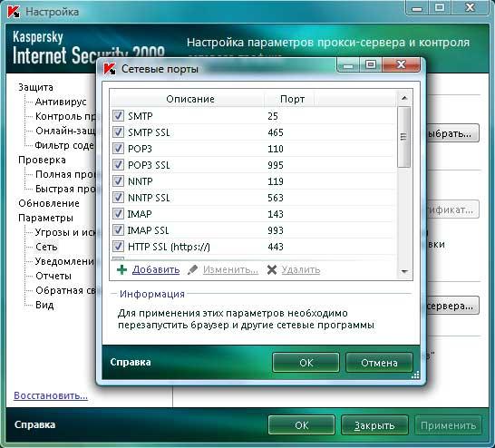Select the NNTP row text

(x=141, y=181)
